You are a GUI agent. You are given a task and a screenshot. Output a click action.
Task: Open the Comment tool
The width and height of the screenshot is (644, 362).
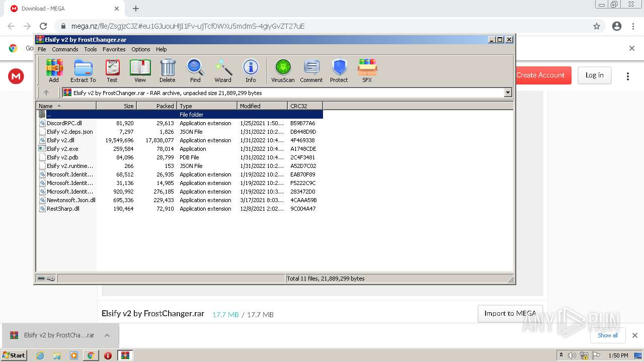point(311,70)
